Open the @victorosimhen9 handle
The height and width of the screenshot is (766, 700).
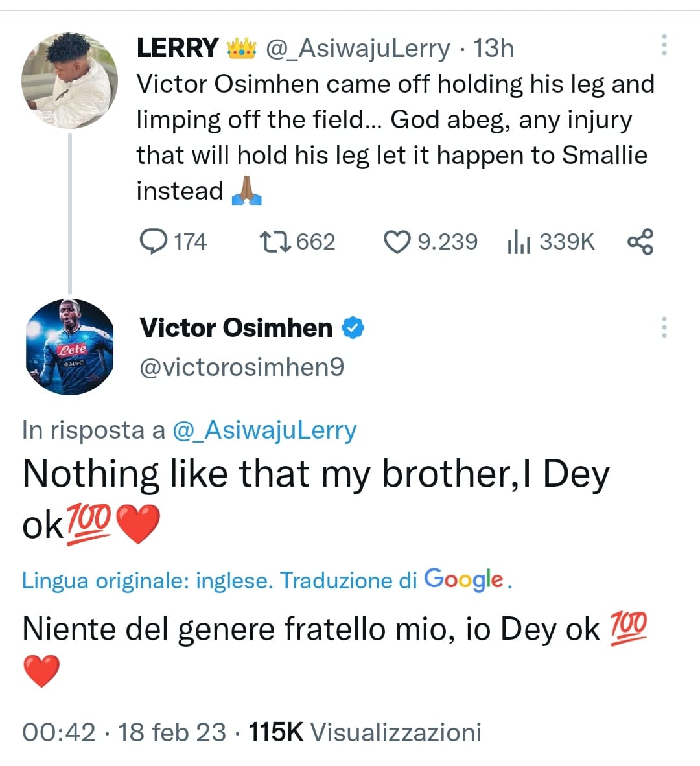pos(242,367)
